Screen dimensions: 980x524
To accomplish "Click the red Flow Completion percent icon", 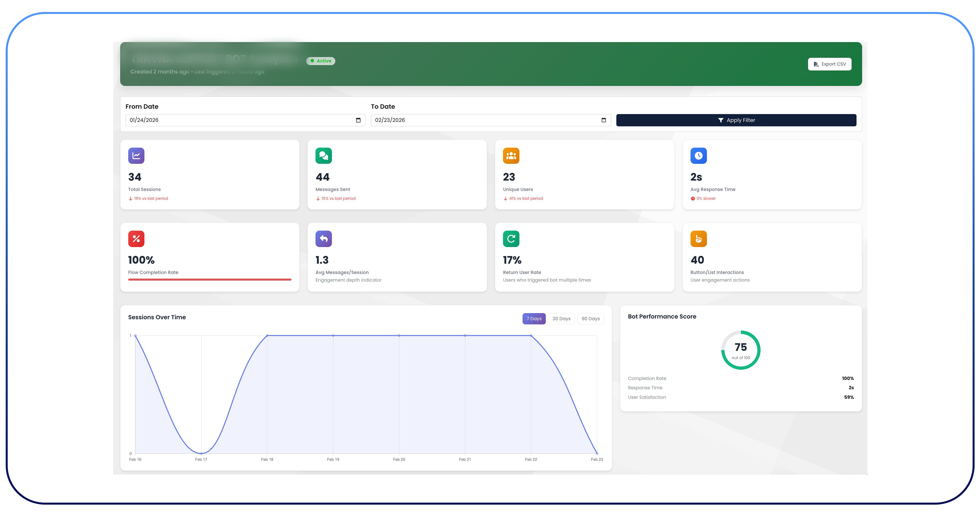I will (x=136, y=239).
